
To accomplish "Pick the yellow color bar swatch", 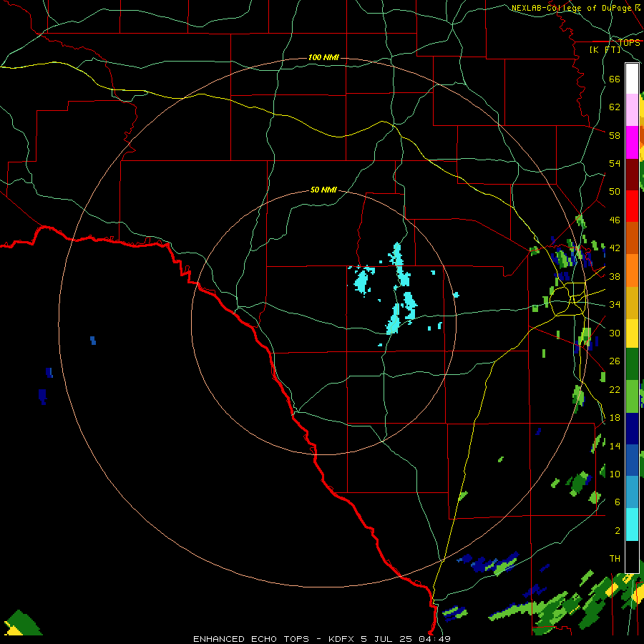I will pos(632,333).
